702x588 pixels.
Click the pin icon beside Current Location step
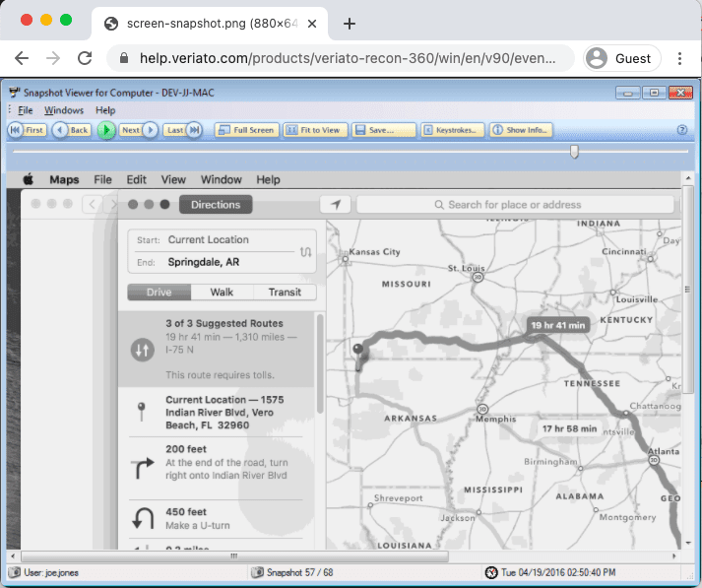(x=142, y=412)
